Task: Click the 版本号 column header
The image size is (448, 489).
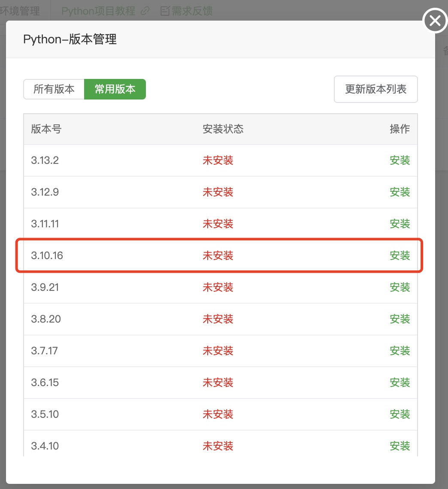Action: coord(46,129)
